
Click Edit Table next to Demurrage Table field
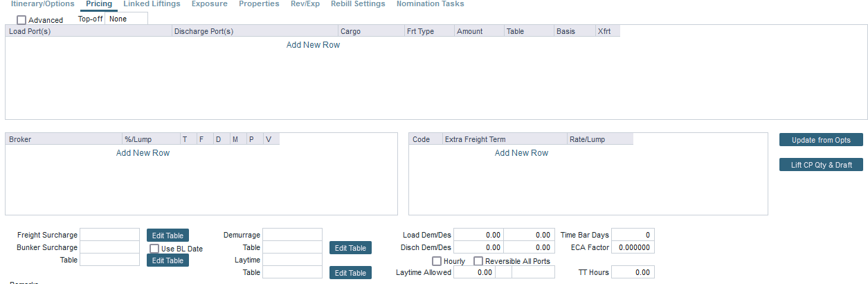pos(350,248)
